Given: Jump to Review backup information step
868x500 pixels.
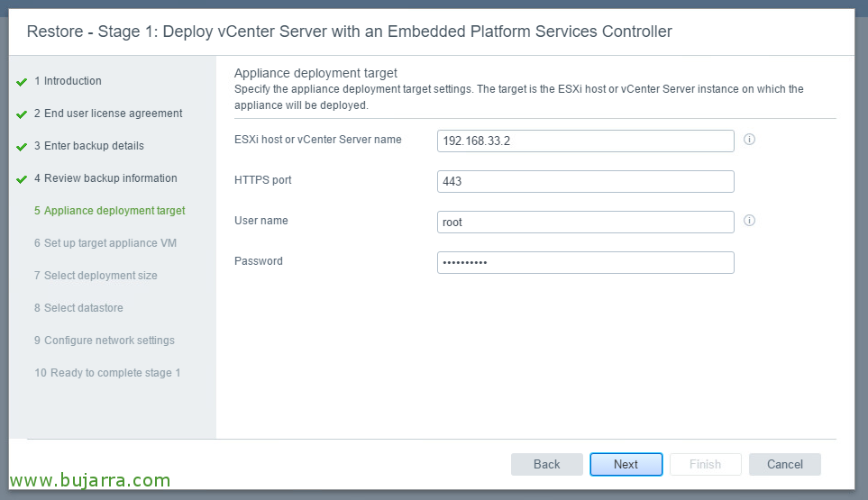Looking at the screenshot, I should (x=105, y=178).
